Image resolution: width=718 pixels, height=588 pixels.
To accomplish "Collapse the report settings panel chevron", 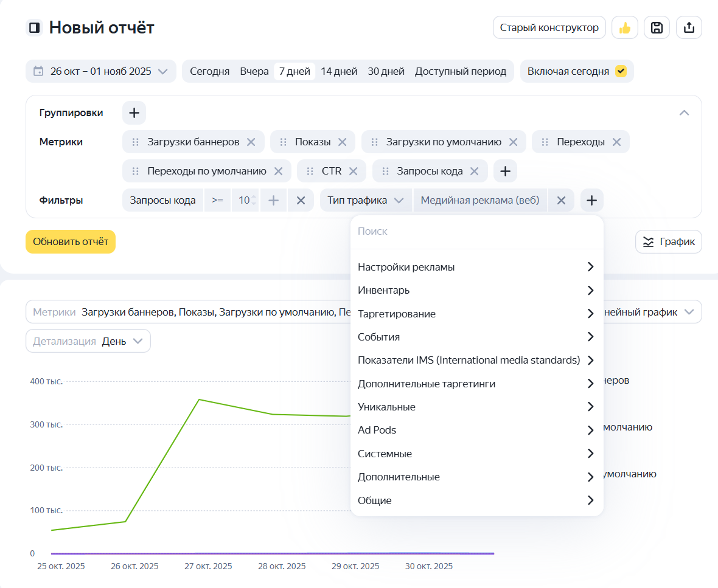I will (684, 112).
